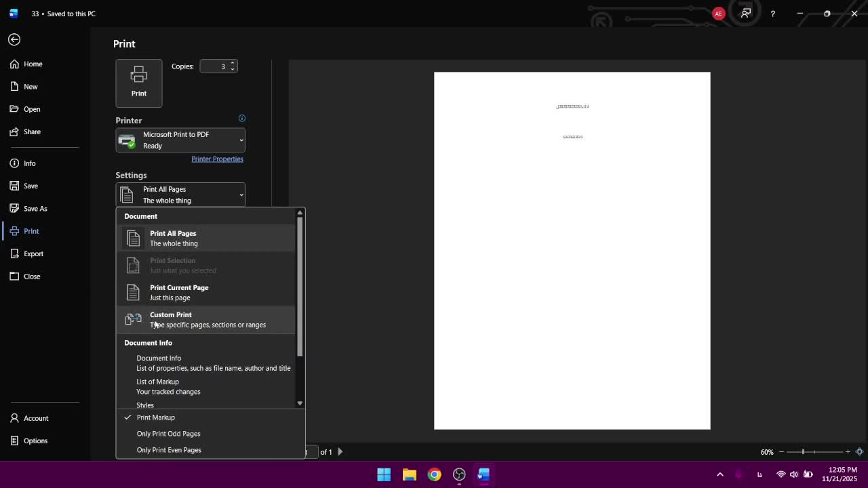Image resolution: width=868 pixels, height=488 pixels.
Task: Click the zoom slider in preview
Action: click(804, 452)
